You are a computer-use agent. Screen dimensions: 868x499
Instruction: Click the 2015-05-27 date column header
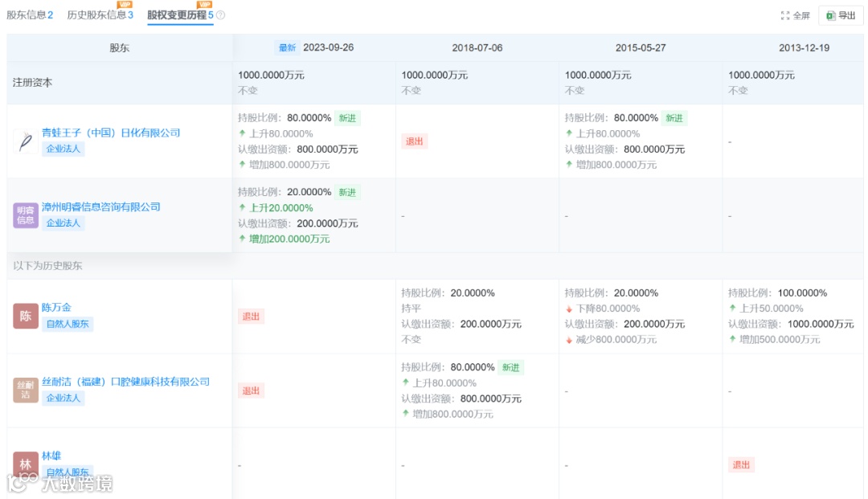click(x=641, y=48)
